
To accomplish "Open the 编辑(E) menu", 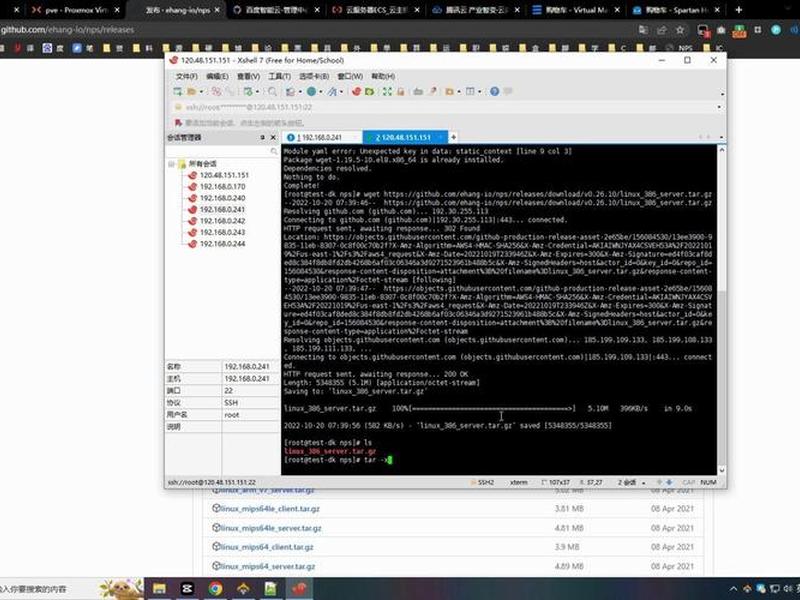I will pos(217,76).
